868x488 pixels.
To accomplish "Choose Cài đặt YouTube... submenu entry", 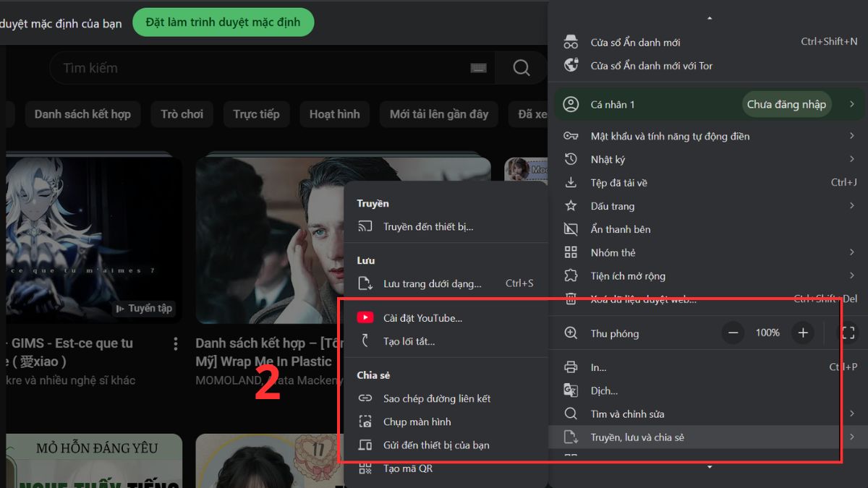I will tap(446, 317).
